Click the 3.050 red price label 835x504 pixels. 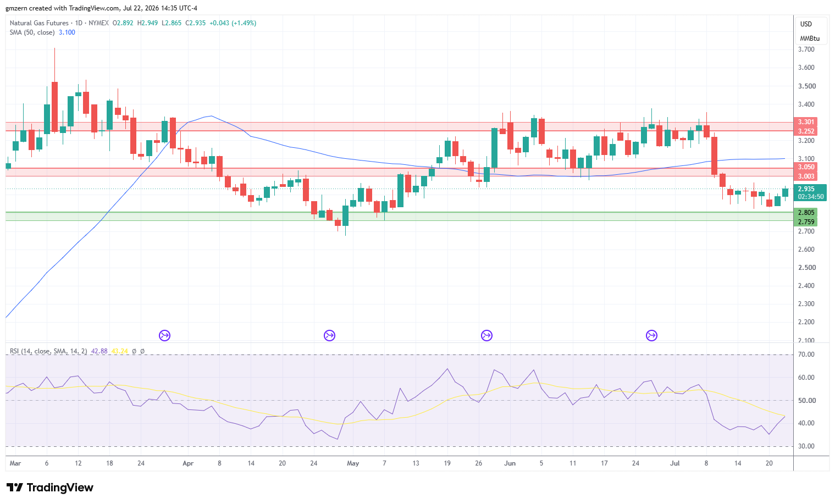click(806, 167)
